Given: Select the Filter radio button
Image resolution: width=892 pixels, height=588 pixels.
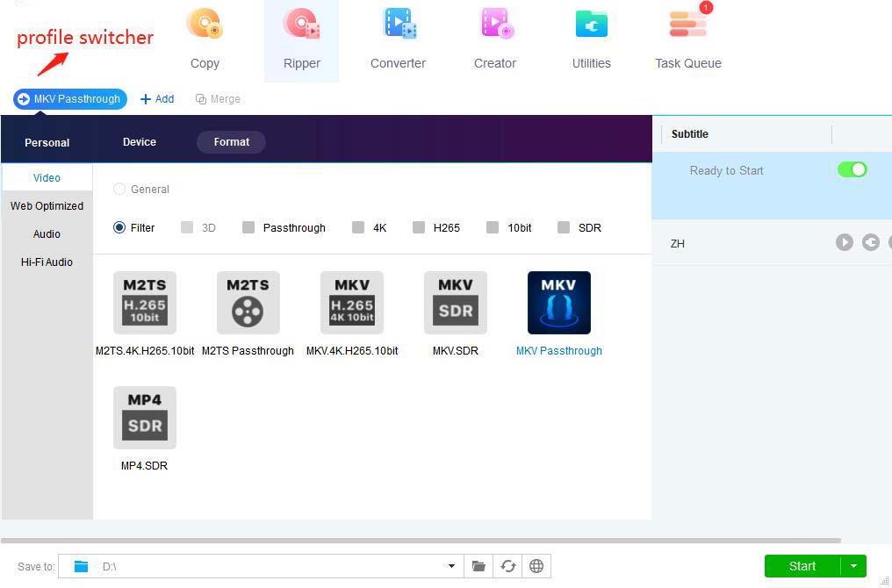Looking at the screenshot, I should [x=119, y=227].
